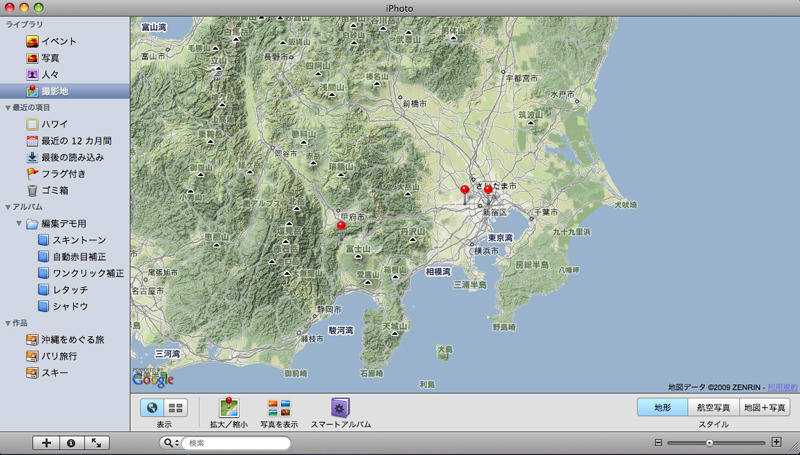Click the 水戸市 map label
The image size is (800, 455).
(563, 94)
